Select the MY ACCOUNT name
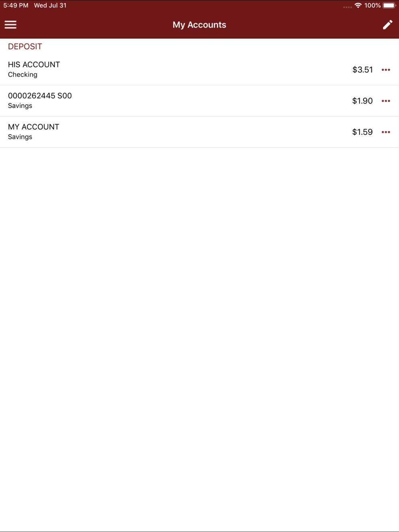399x532 pixels. point(34,127)
